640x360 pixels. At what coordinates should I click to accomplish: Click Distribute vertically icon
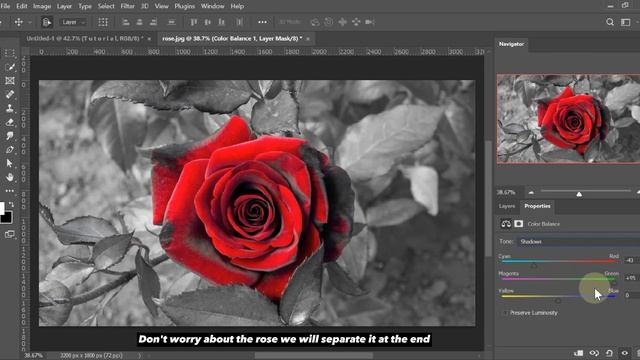click(x=240, y=22)
